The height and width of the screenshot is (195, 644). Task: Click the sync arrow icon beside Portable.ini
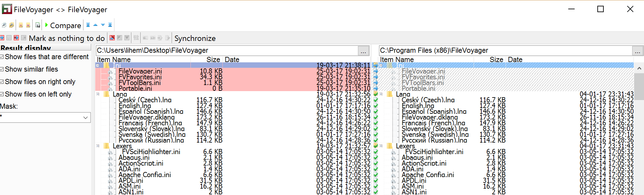click(376, 88)
